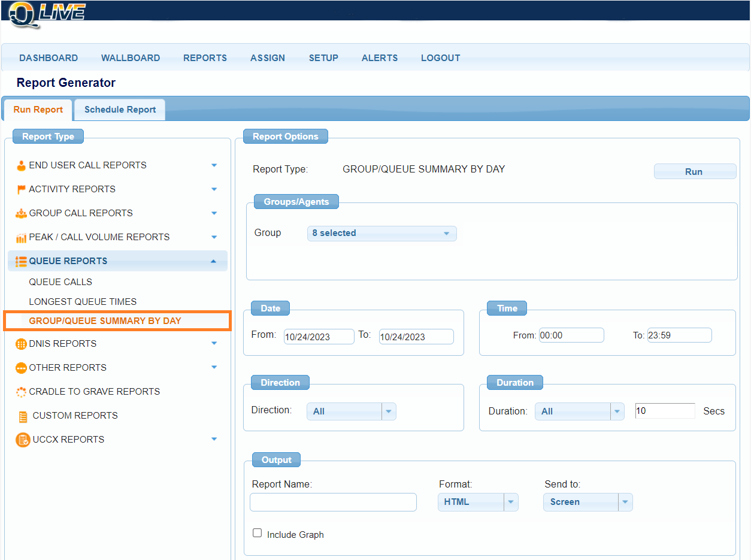The height and width of the screenshot is (560, 751).
Task: Click the End User Call Reports person icon
Action: click(x=22, y=166)
